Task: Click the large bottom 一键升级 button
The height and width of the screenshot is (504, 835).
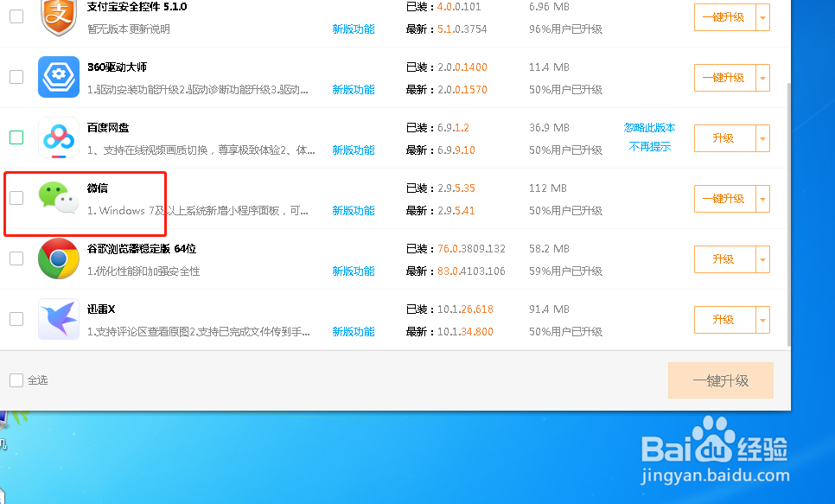Action: (x=721, y=380)
